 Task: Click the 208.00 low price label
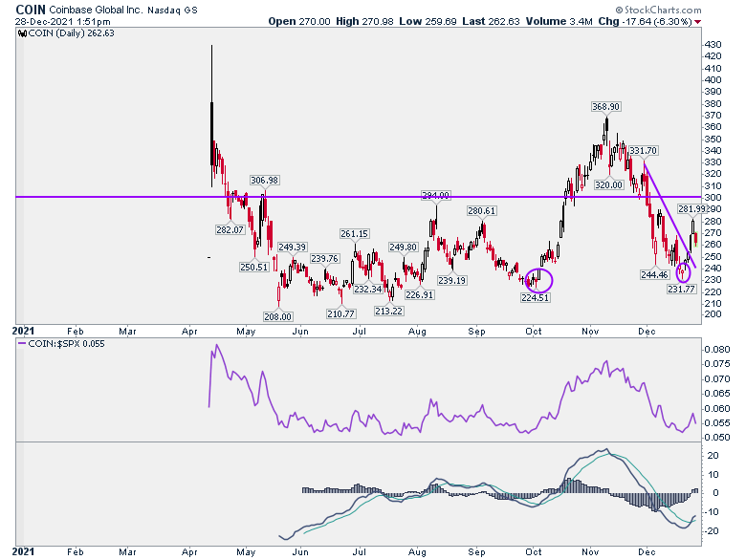point(278,316)
